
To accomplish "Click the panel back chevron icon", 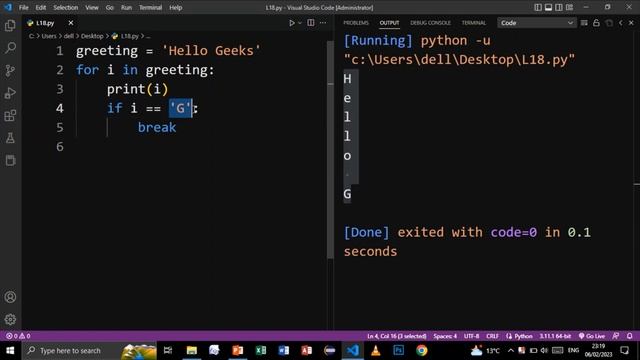I will (621, 23).
